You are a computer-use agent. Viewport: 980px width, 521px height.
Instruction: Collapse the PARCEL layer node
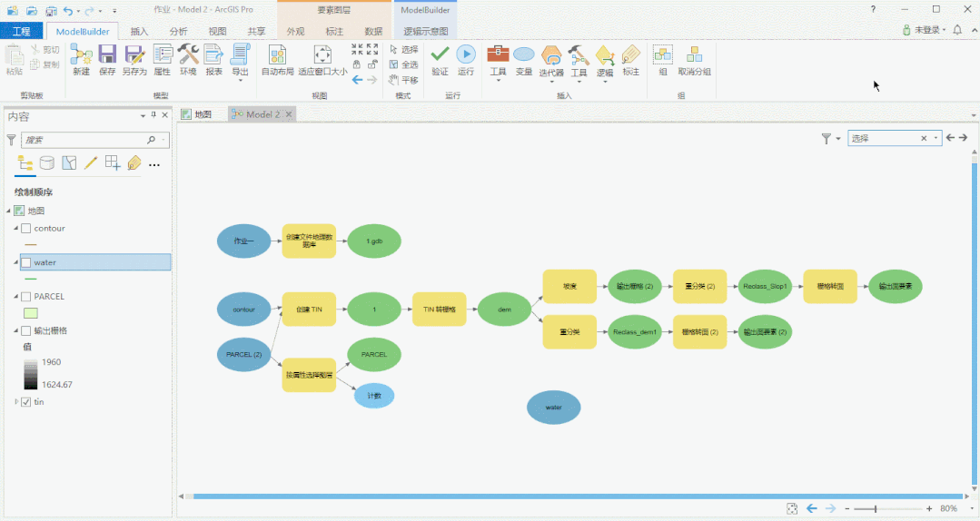click(x=16, y=297)
